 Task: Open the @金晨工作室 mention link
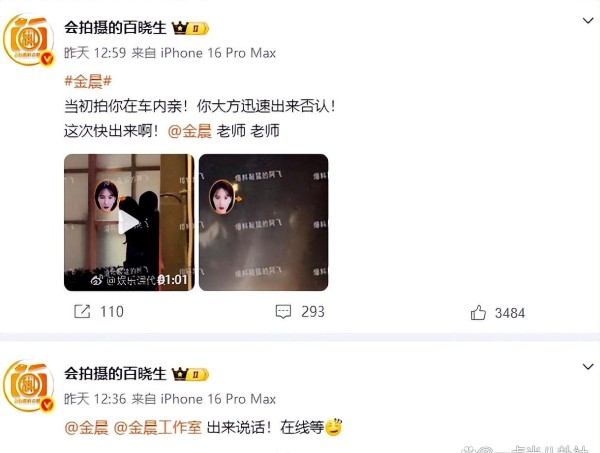[x=158, y=427]
